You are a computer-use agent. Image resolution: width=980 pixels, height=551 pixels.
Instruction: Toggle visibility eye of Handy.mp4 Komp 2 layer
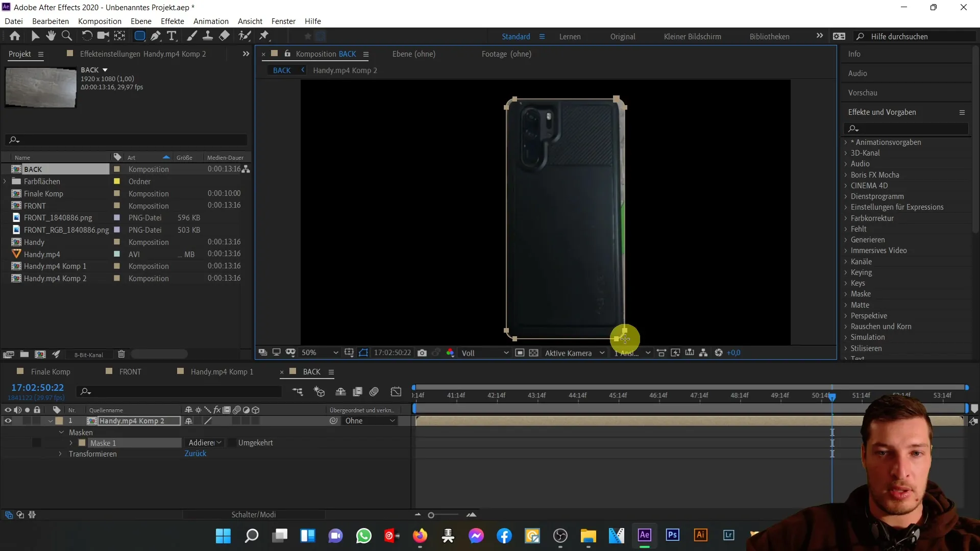coord(8,421)
